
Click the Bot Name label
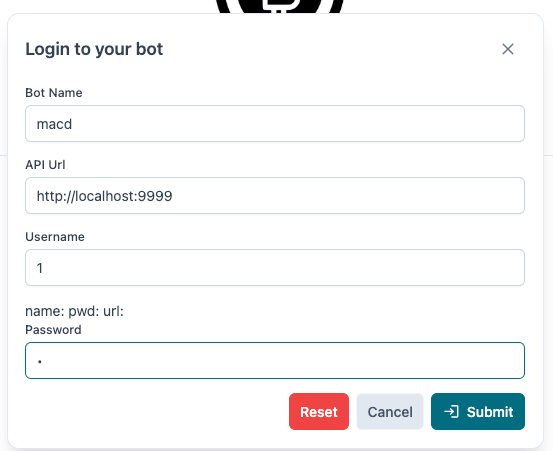(x=54, y=93)
